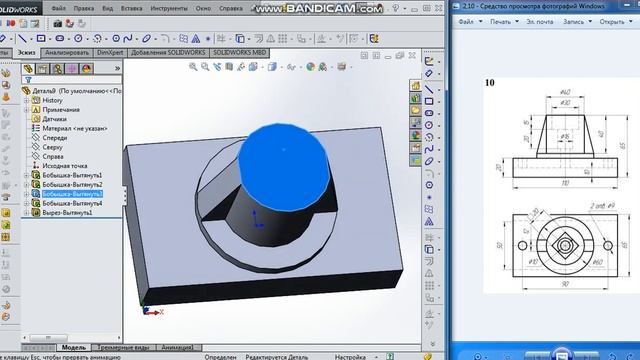Select the Straight Slot tool in the horizontal sketch toolbar
Image resolution: width=640 pixels, height=360 pixels.
click(x=60, y=39)
